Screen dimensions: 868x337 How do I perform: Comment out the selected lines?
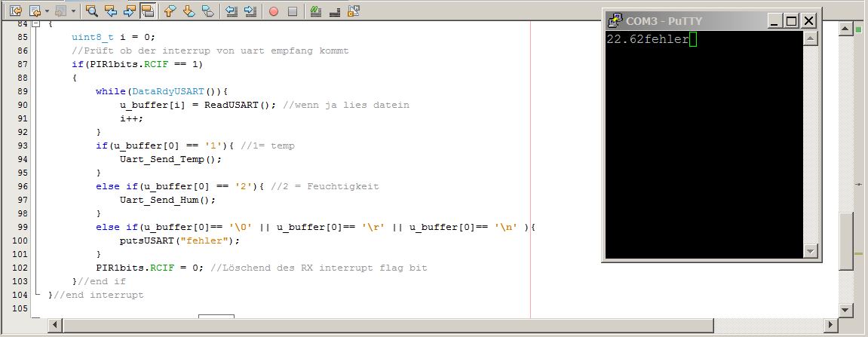click(x=316, y=11)
